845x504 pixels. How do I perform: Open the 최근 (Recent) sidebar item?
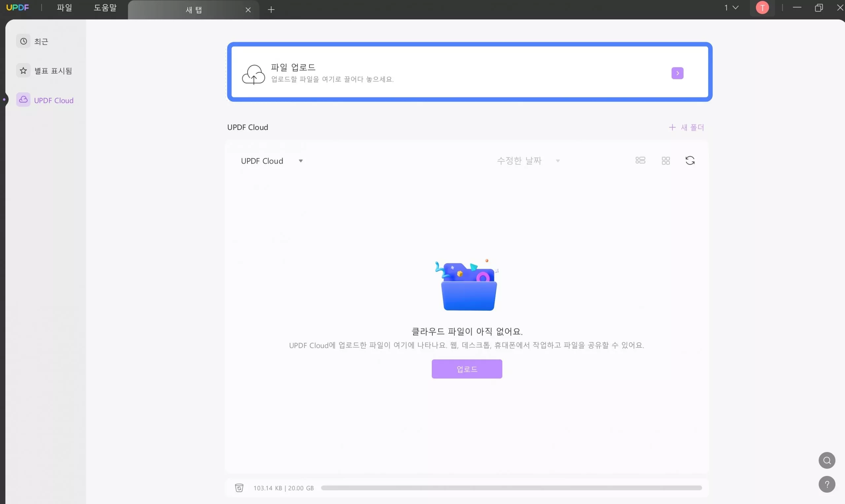[33, 42]
